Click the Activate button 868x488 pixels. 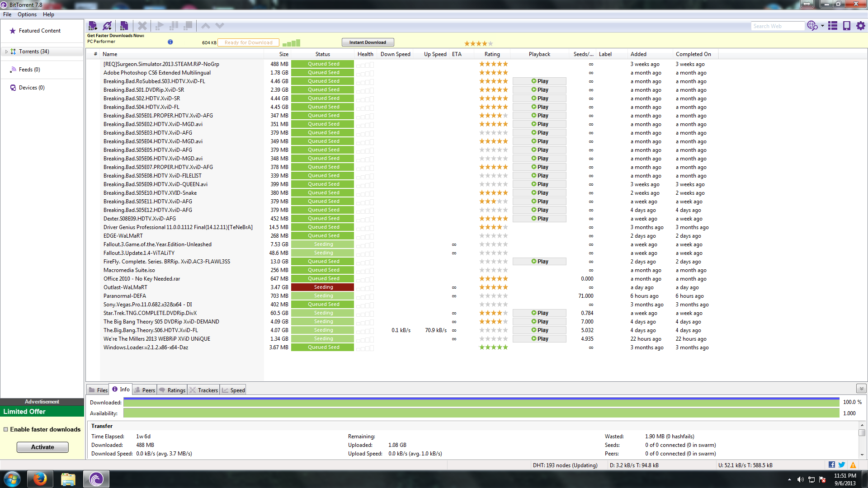42,447
